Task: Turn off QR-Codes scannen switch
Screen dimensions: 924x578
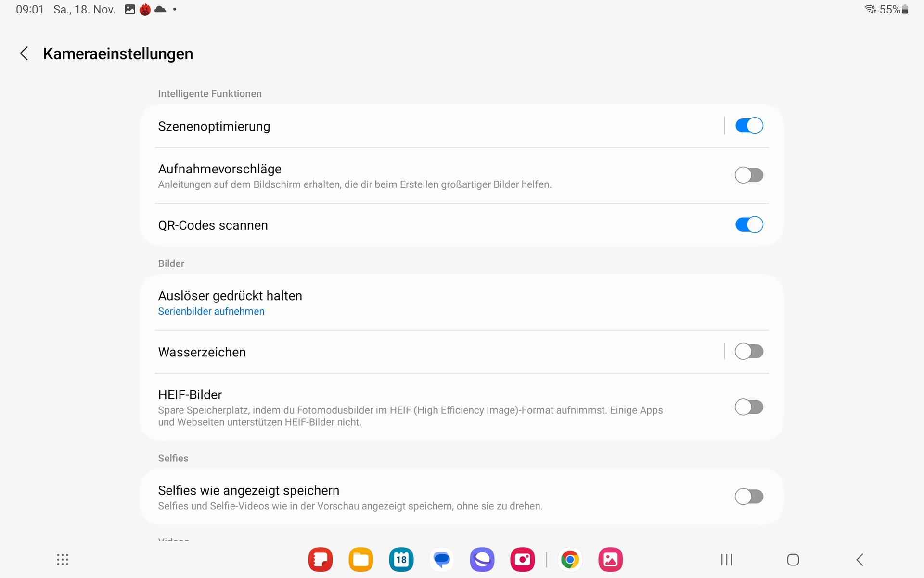Action: pos(749,225)
